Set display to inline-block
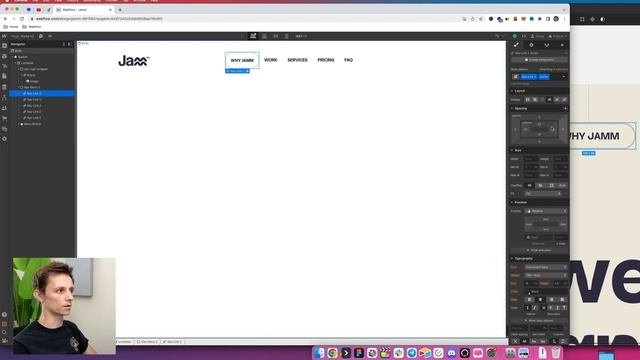The image size is (640, 360). 549,100
